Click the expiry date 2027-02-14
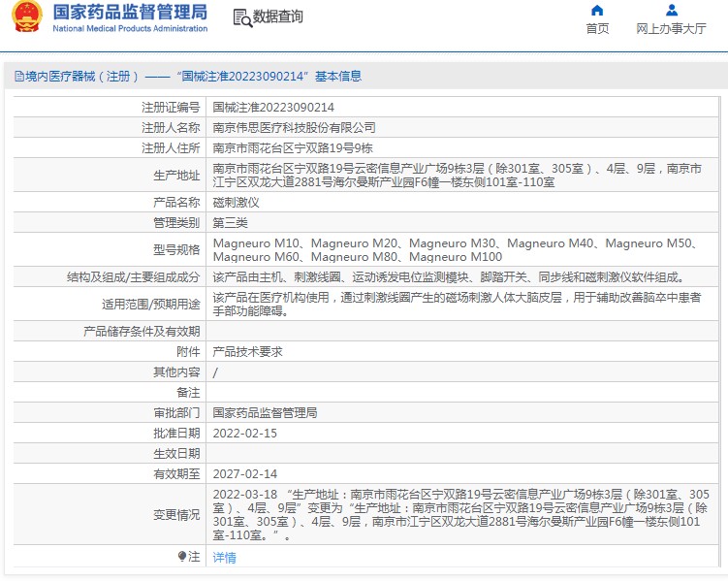728x581 pixels. click(x=244, y=473)
